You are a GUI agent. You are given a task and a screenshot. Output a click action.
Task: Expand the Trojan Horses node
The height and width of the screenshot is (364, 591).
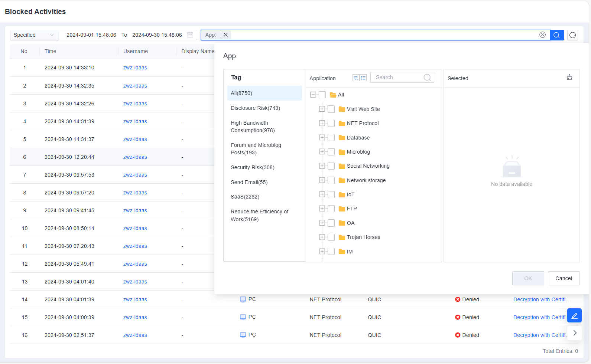click(x=322, y=237)
